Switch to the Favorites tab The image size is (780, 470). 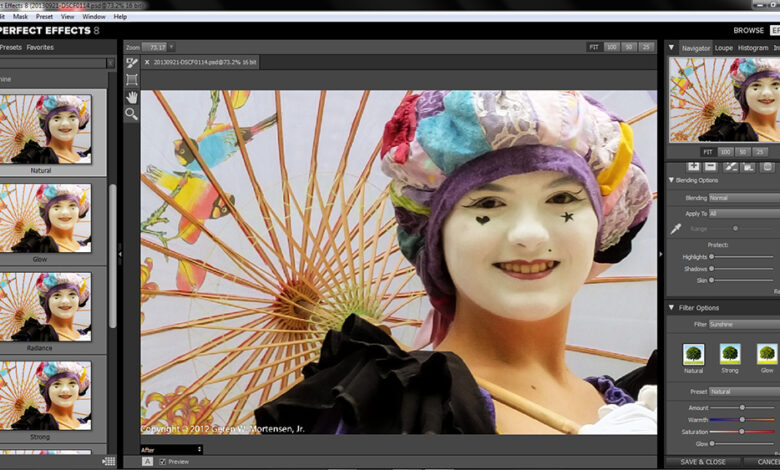tap(40, 47)
